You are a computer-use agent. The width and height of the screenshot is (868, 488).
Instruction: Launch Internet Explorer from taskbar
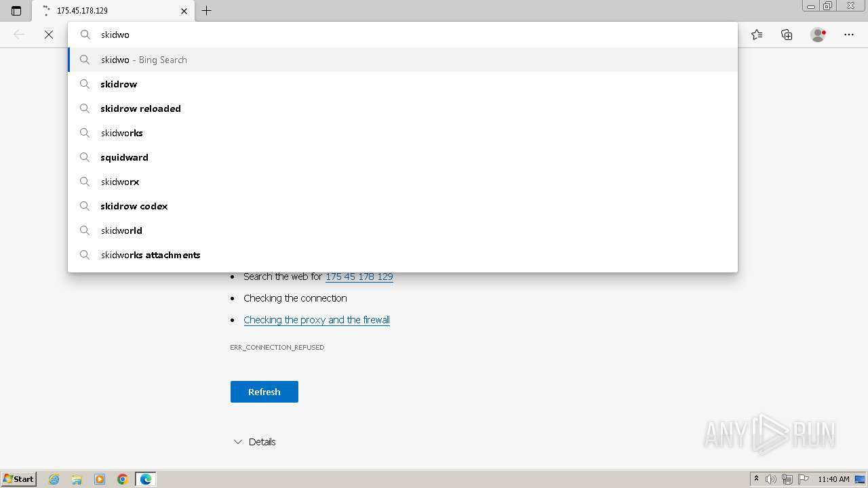(54, 479)
